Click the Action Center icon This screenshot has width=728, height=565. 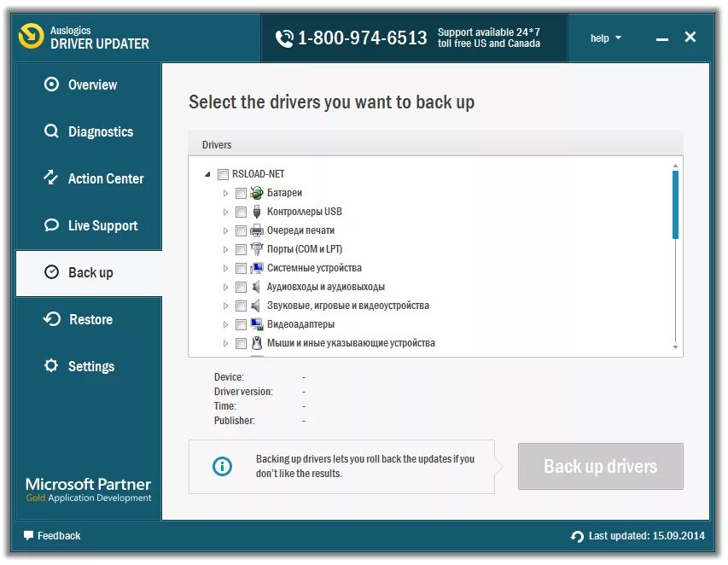(51, 178)
